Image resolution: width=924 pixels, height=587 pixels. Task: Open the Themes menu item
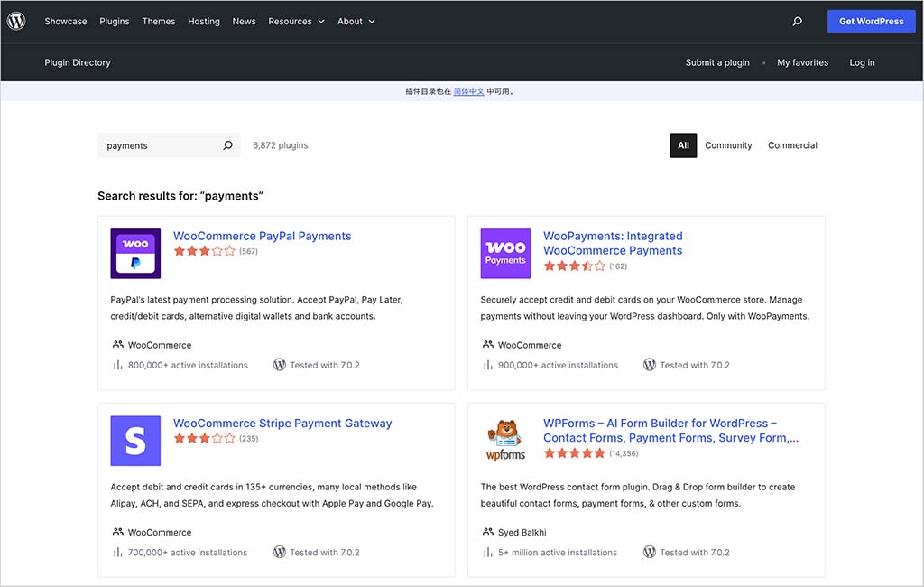click(159, 22)
